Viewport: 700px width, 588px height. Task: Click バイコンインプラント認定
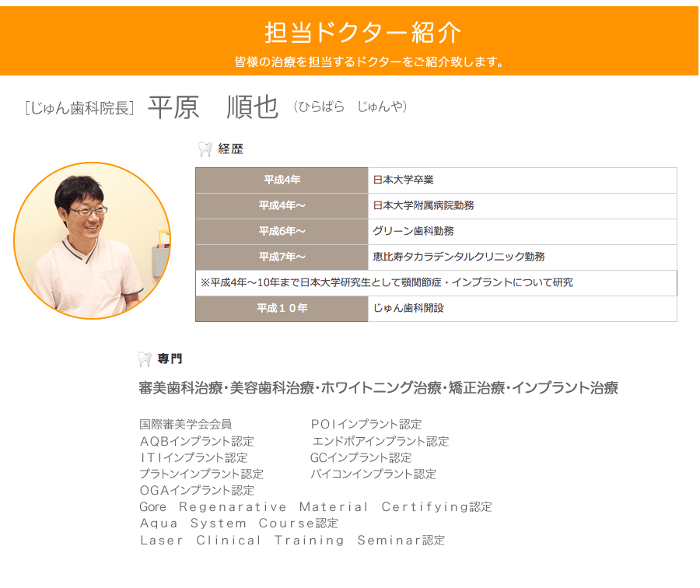point(373,474)
